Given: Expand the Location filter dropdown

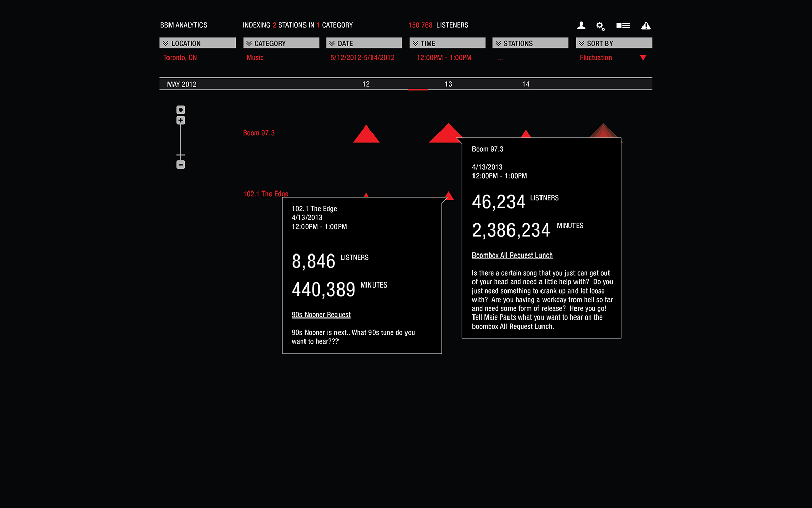Looking at the screenshot, I should click(197, 43).
